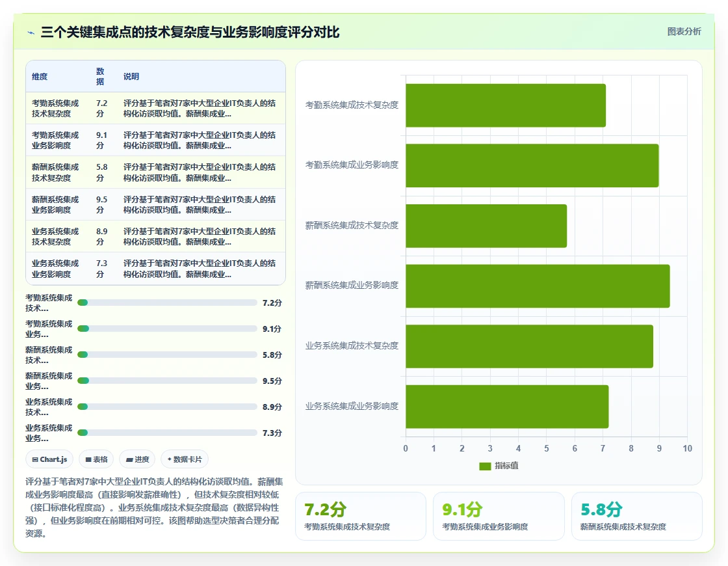This screenshot has width=728, height=566.
Task: Click the 7.2分 value in the table
Action: pos(101,108)
